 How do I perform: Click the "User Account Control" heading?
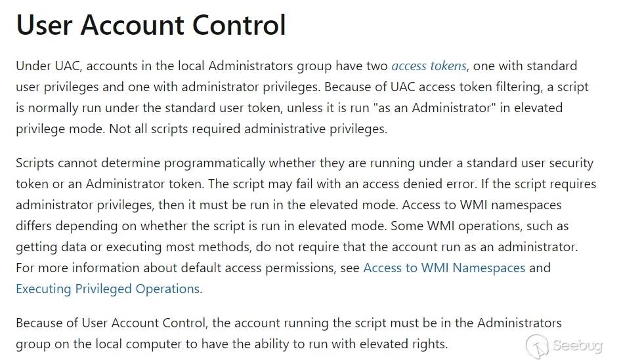click(x=151, y=25)
